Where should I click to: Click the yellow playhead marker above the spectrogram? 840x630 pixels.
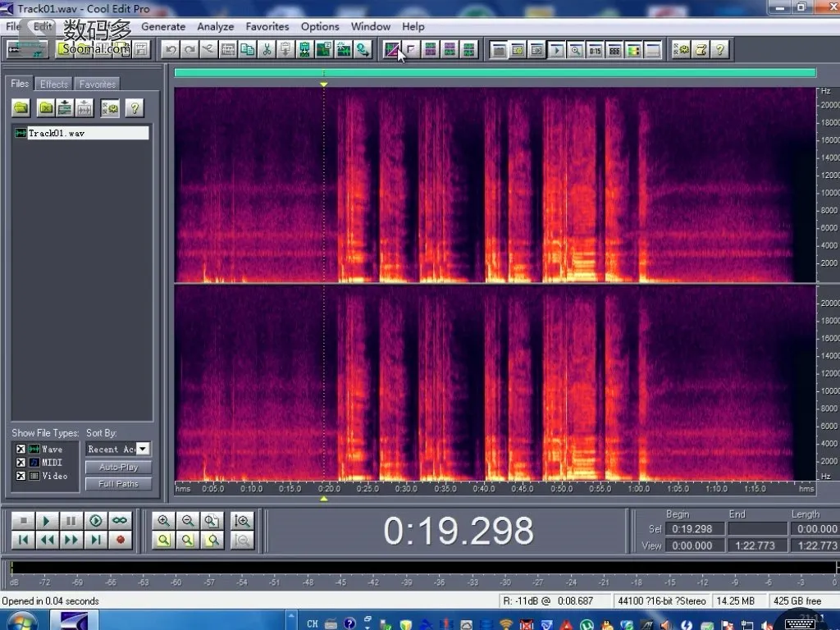(323, 84)
